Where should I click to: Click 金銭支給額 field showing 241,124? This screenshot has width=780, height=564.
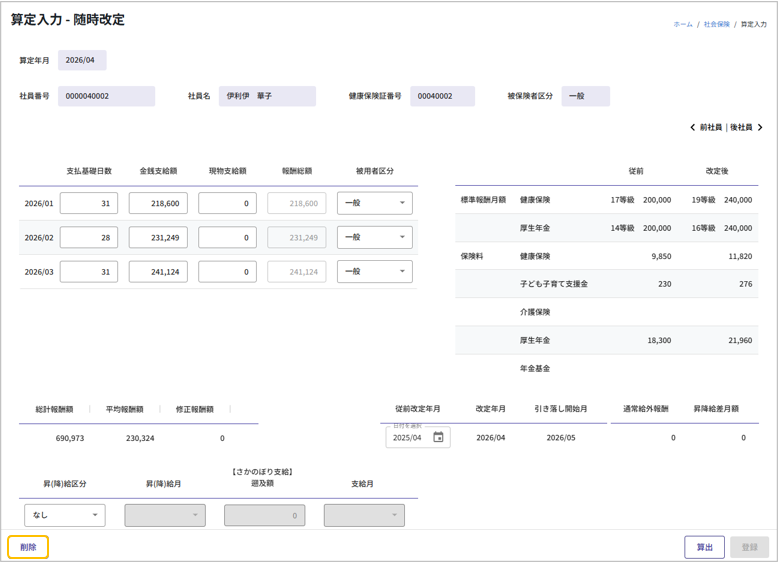158,271
